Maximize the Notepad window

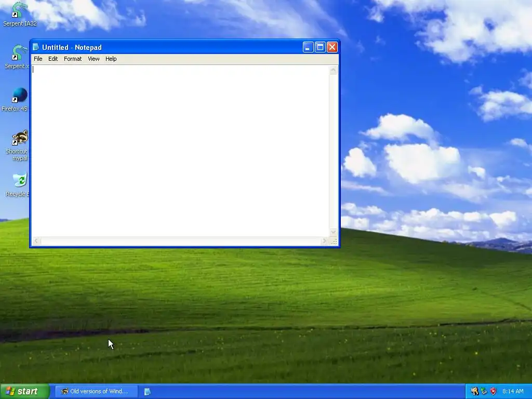[x=320, y=47]
